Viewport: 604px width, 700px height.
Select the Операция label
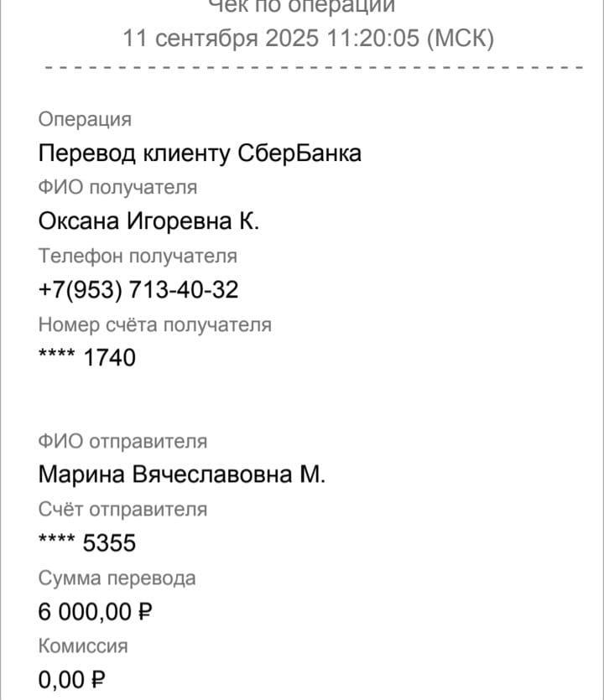tap(85, 119)
